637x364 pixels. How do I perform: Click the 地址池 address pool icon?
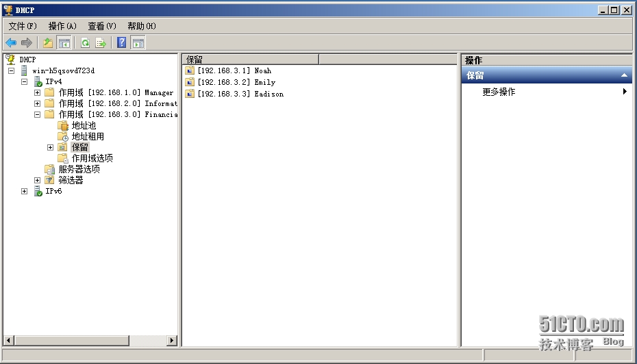pos(63,125)
